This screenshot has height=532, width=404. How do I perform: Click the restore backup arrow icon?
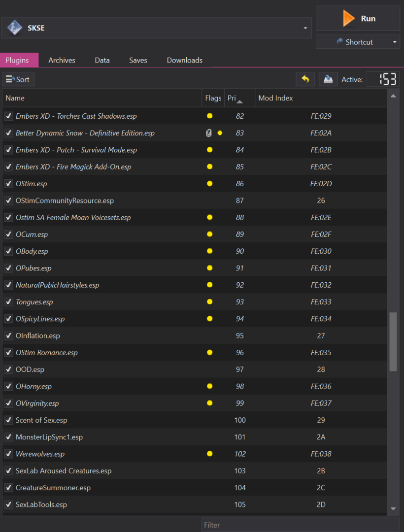pyautogui.click(x=305, y=79)
